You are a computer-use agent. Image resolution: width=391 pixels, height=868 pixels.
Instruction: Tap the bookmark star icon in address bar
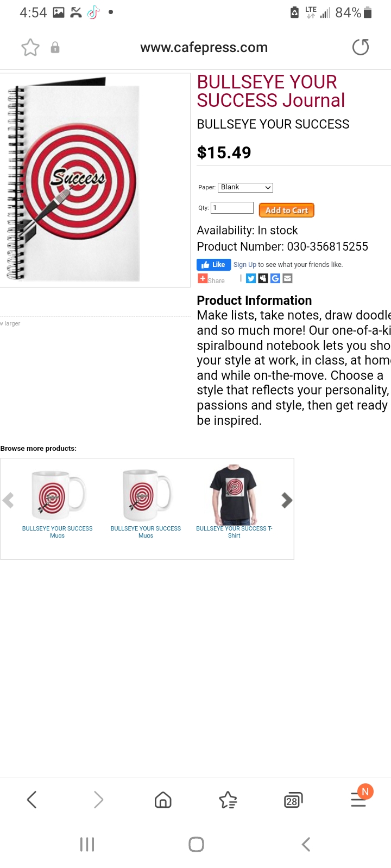30,48
